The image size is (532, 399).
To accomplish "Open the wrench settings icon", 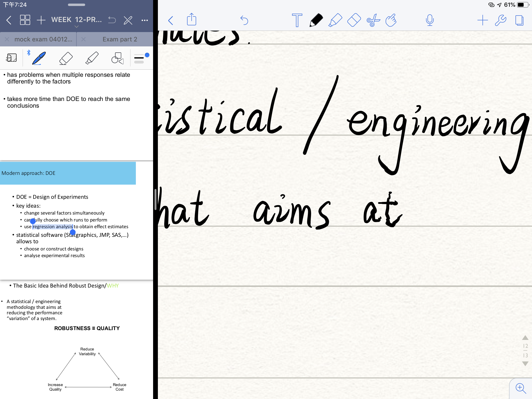I will (x=501, y=20).
